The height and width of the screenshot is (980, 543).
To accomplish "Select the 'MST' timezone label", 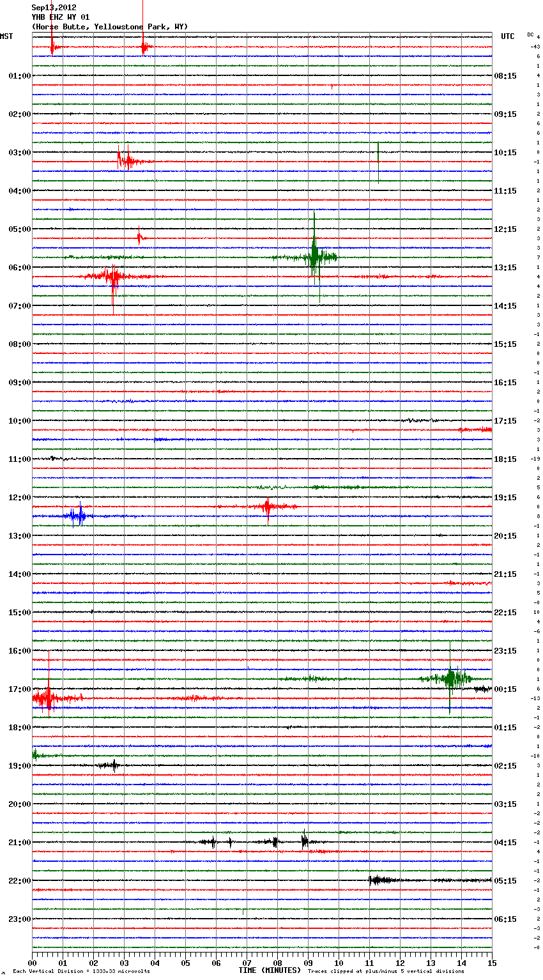I will [x=6, y=36].
